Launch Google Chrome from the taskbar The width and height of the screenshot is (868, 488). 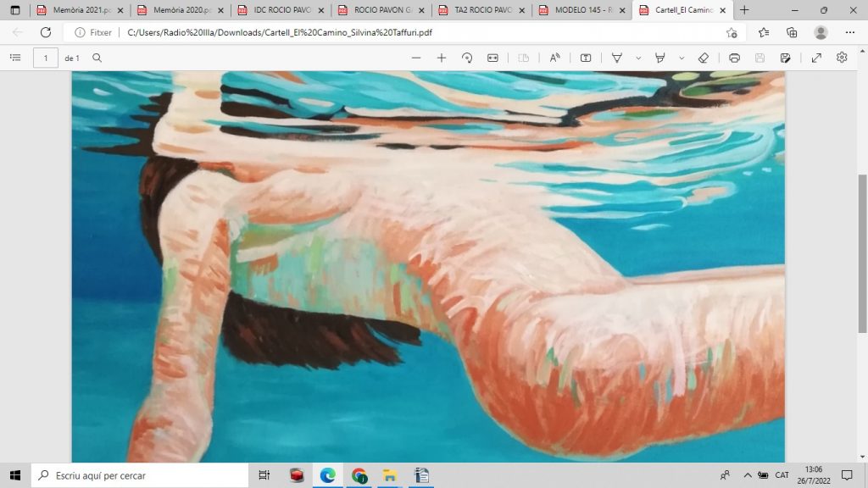pyautogui.click(x=359, y=475)
